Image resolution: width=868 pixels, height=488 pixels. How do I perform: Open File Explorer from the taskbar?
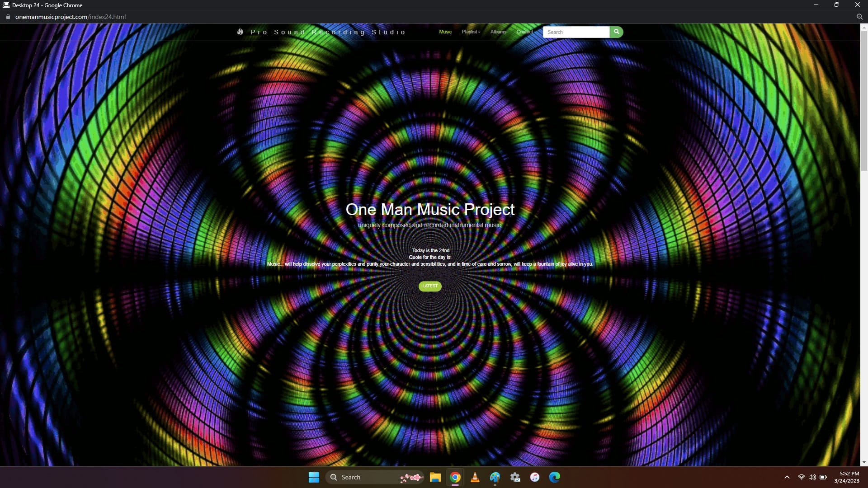tap(435, 477)
